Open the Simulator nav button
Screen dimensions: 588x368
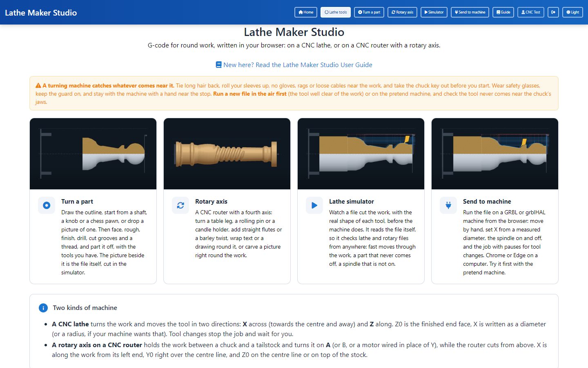pyautogui.click(x=434, y=12)
